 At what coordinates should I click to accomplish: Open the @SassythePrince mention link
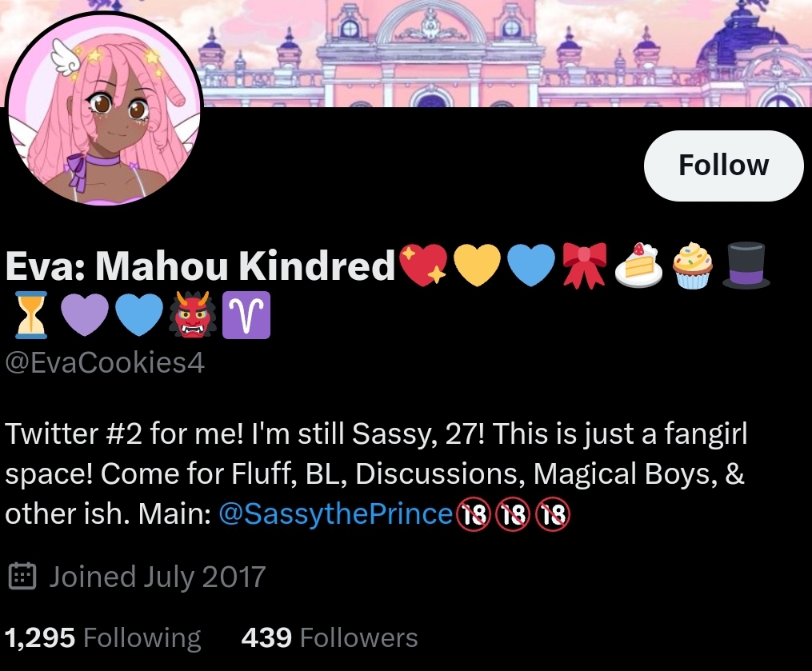pyautogui.click(x=336, y=513)
